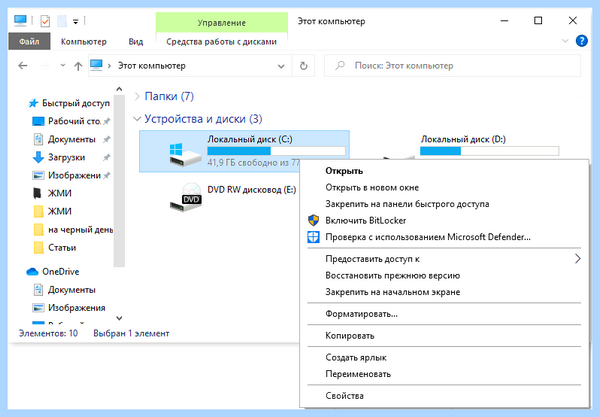
Task: Click the C: drive usage bar
Action: [x=276, y=151]
